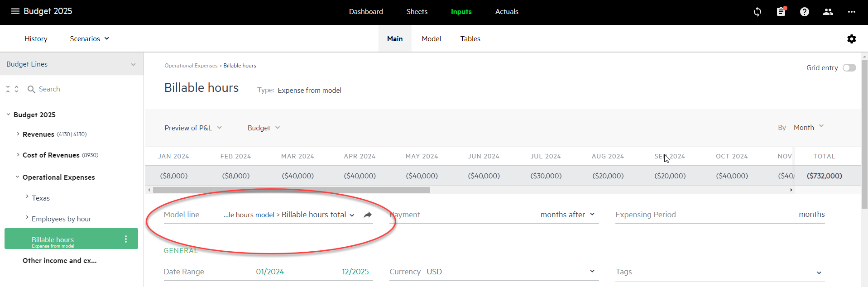Open the Scenarios dropdown
Image resolution: width=868 pixels, height=287 pixels.
tap(89, 39)
